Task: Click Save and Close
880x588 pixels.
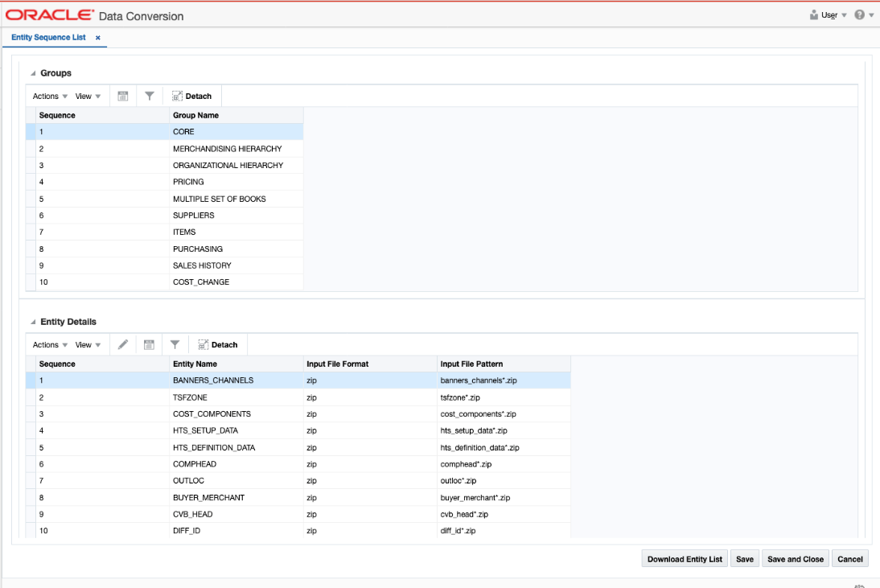Action: coord(795,558)
